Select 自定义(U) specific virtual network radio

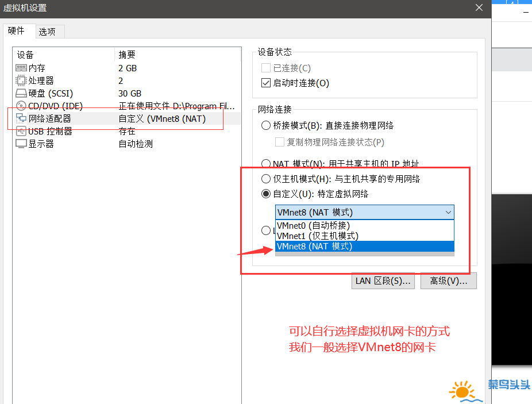point(265,194)
